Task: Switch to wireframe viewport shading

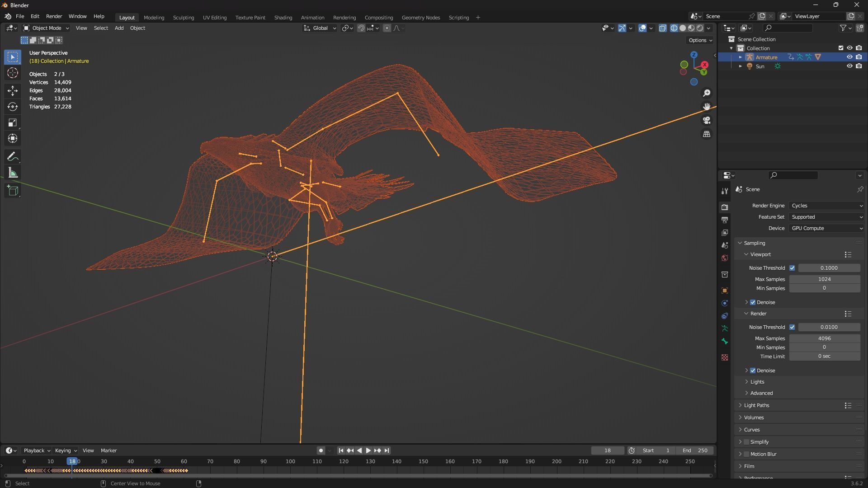Action: click(x=674, y=28)
